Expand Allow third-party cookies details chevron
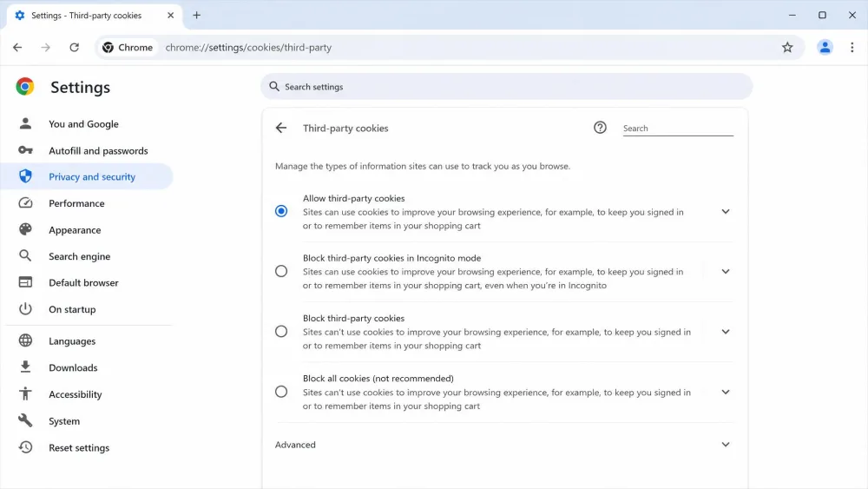Viewport: 868px width, 489px height. click(725, 212)
